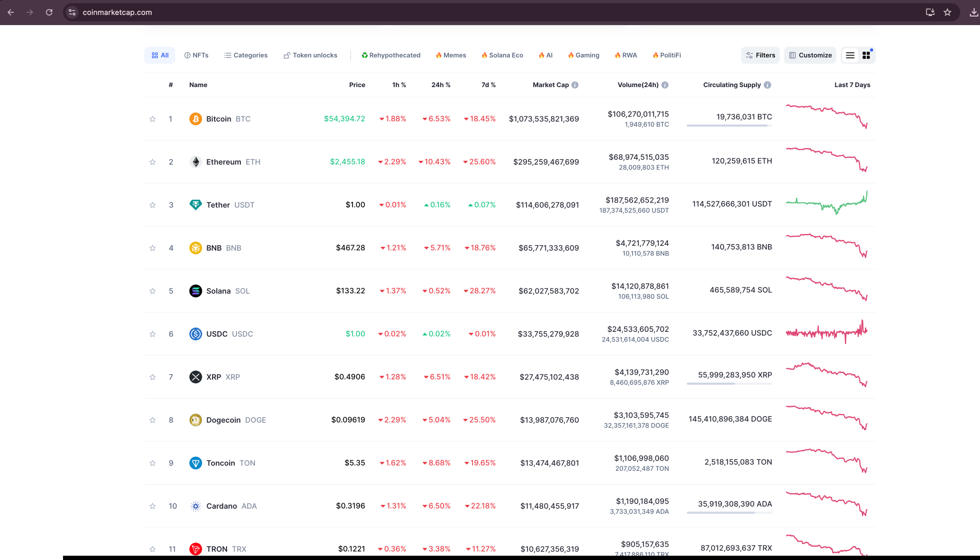This screenshot has width=980, height=560.
Task: Switch to grid view layout
Action: tap(866, 55)
